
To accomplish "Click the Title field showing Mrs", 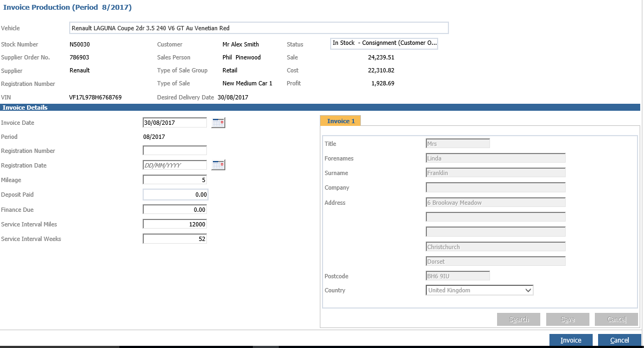I will coord(458,143).
